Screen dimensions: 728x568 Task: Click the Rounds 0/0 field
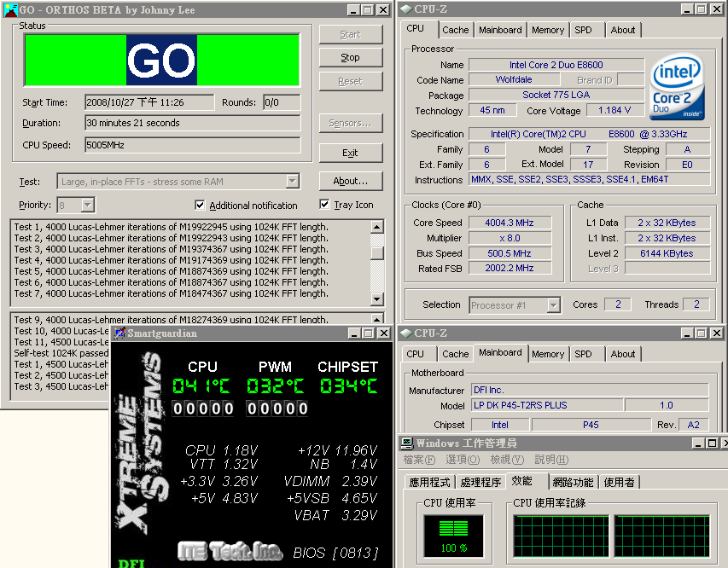coord(282,102)
